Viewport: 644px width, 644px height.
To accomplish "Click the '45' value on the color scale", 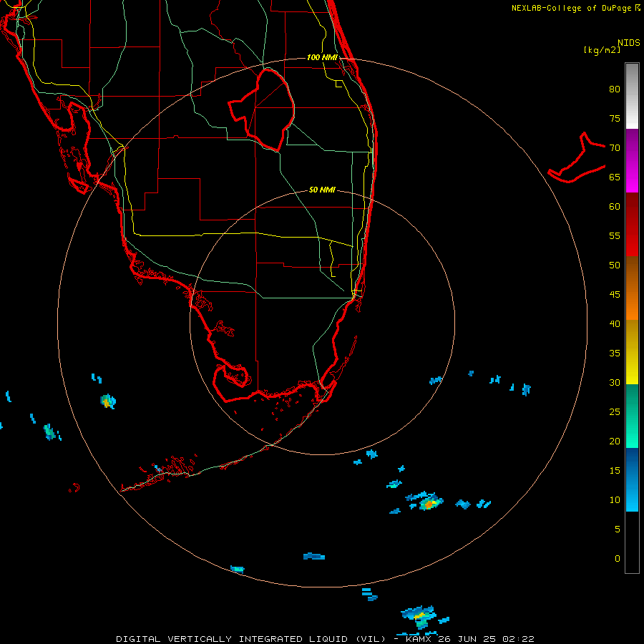I will tap(615, 295).
